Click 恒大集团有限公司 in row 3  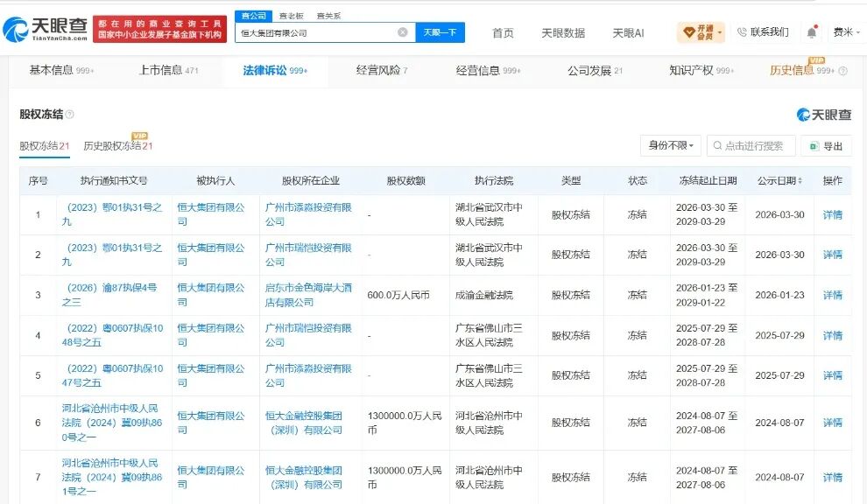pos(211,295)
